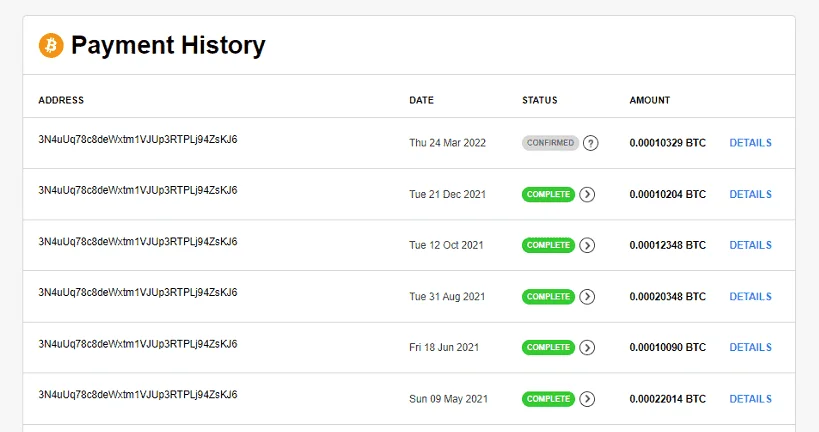Viewport: 819px width, 432px height.
Task: Open DETAILS for the 0.00020348 BTC payment
Action: (751, 297)
